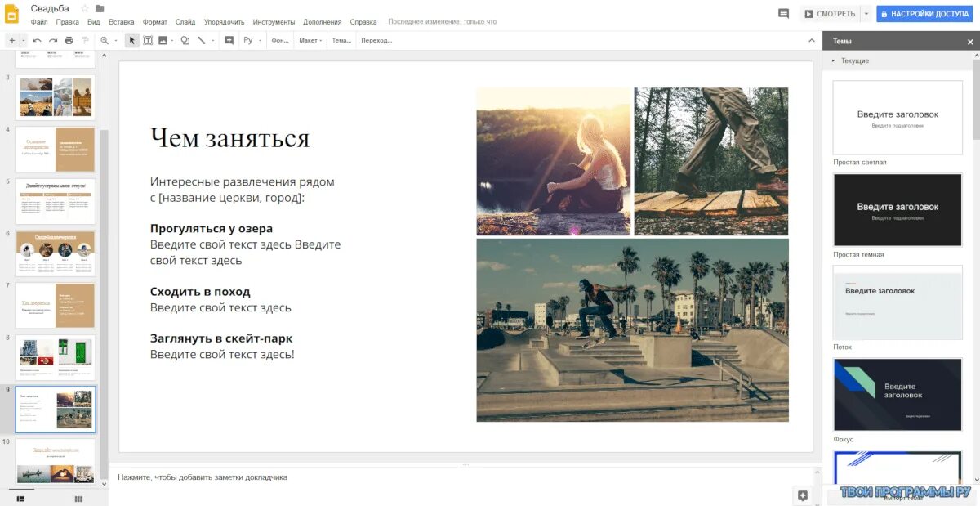Click the Свадьба document title
This screenshot has height=506, width=980.
click(x=50, y=8)
